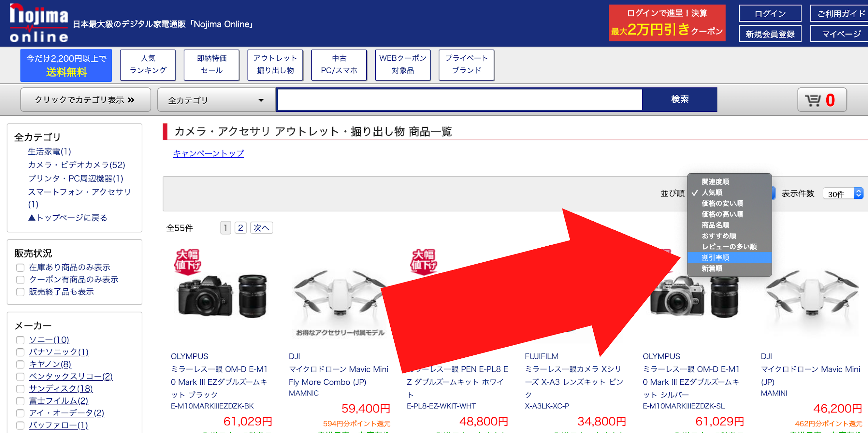Open the 表示件数 30件 dropdown

pyautogui.click(x=843, y=193)
